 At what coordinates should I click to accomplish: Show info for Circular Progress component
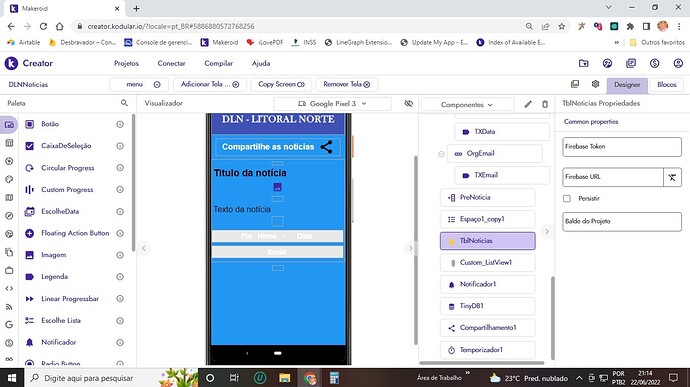(x=120, y=168)
